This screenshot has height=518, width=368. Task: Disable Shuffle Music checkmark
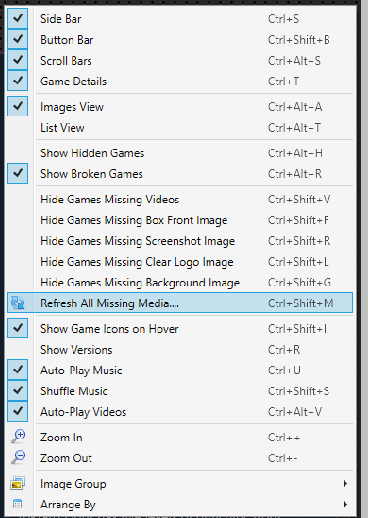tap(17, 391)
